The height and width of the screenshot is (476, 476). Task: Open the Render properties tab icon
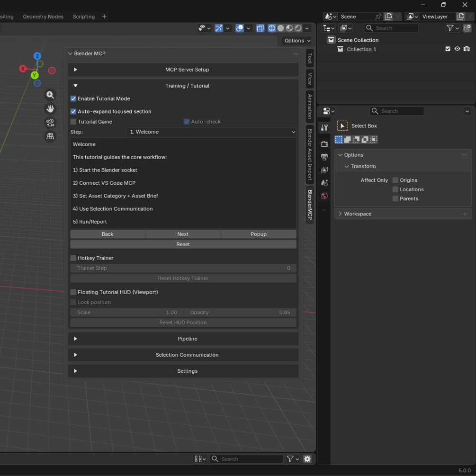(324, 144)
